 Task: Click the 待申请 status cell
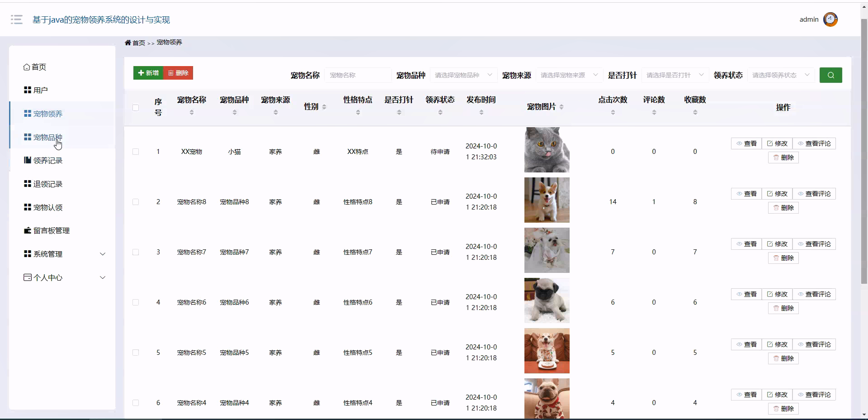pos(440,152)
